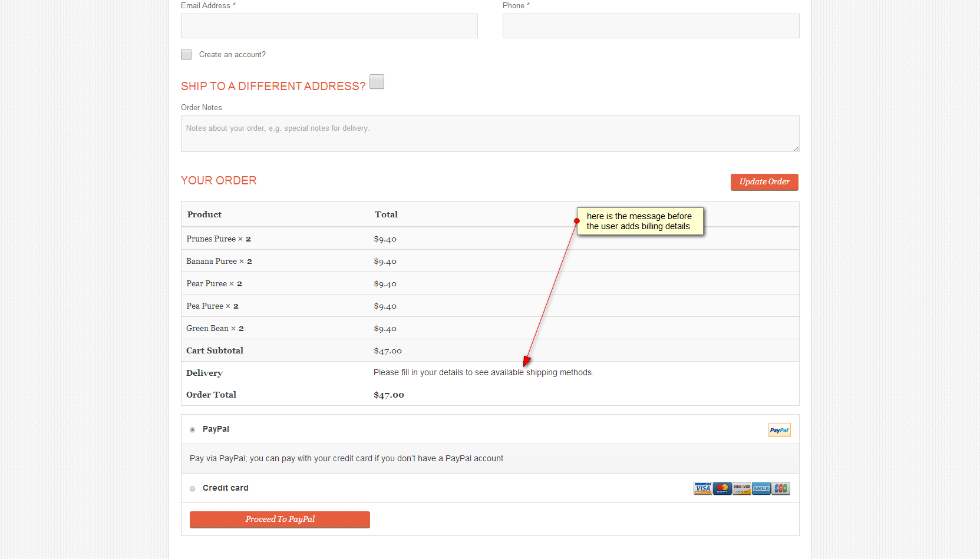Screen dimensions: 980x559
Task: Click the PayPal logo icon
Action: coord(779,430)
